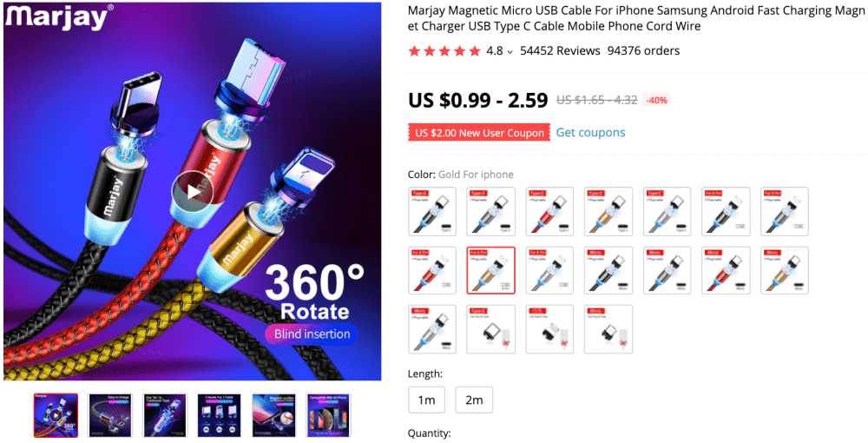Pick the Micro plug-only option without cable
Viewport: 868px width, 443px height.
(x=608, y=329)
